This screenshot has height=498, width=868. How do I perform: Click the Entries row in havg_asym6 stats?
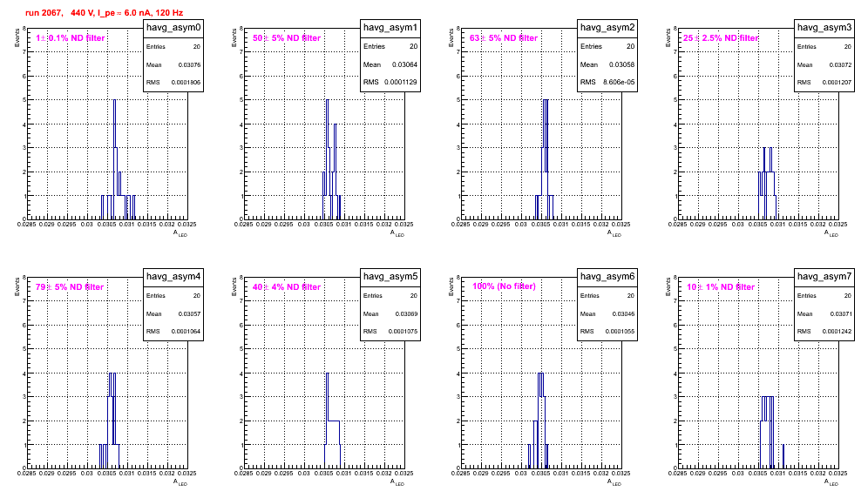pyautogui.click(x=607, y=296)
